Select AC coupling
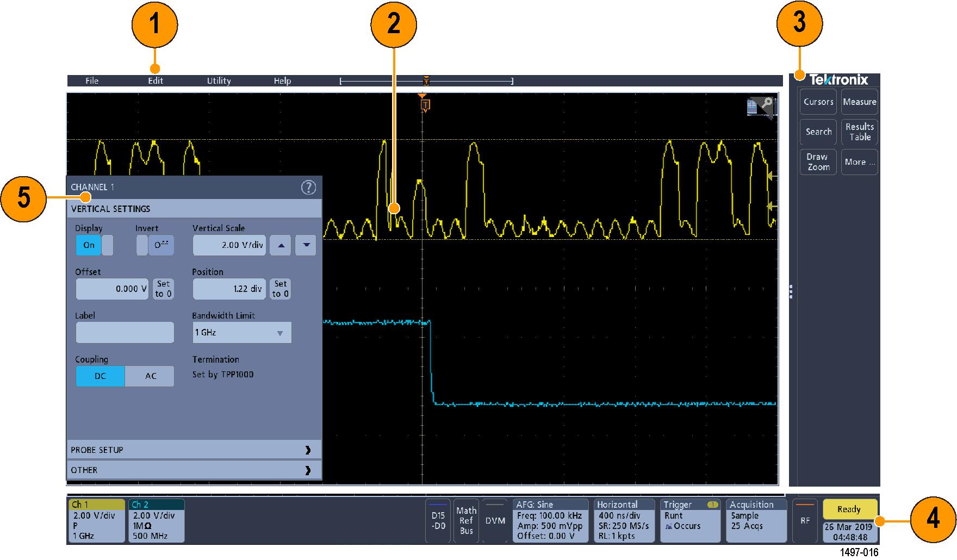 (150, 376)
